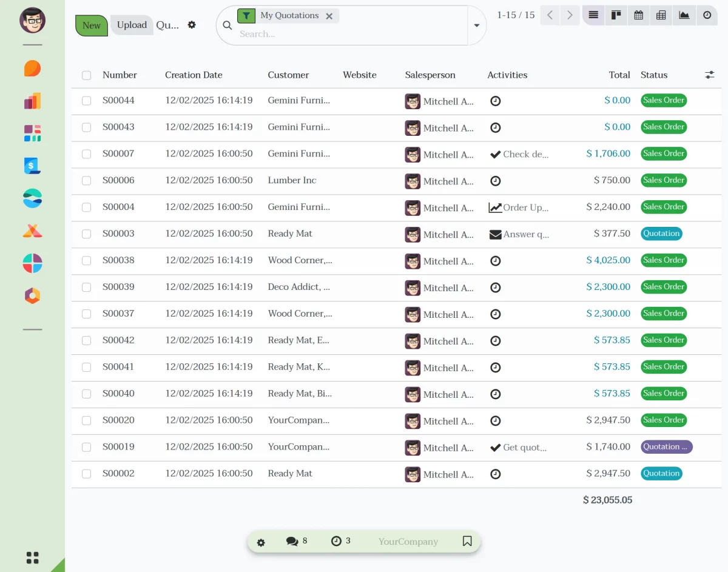The height and width of the screenshot is (572, 728).
Task: Check the box for order S00019
Action: click(x=87, y=447)
